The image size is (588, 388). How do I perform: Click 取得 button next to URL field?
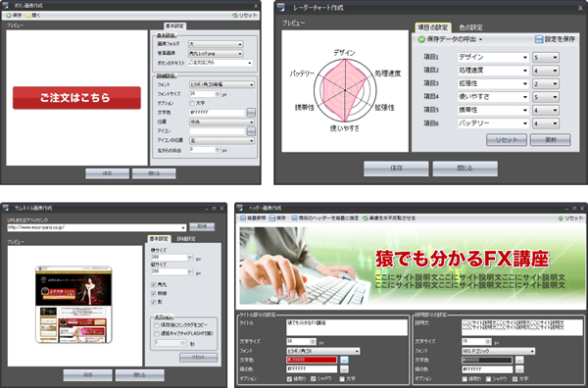pos(202,226)
